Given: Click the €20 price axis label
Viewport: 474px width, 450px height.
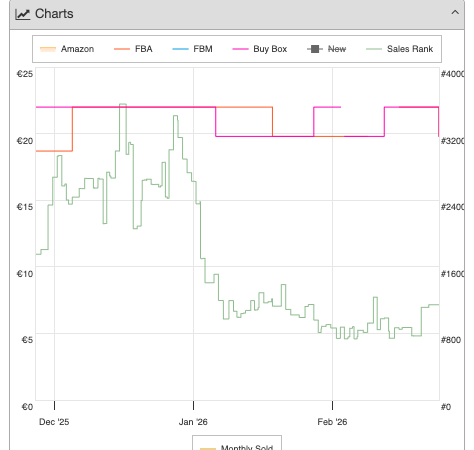Looking at the screenshot, I should pyautogui.click(x=25, y=141).
